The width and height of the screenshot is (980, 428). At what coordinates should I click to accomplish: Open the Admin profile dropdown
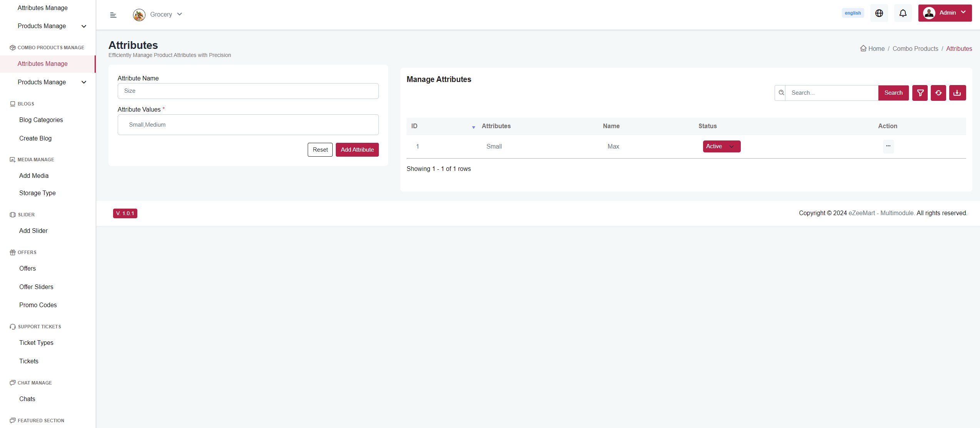coord(945,13)
